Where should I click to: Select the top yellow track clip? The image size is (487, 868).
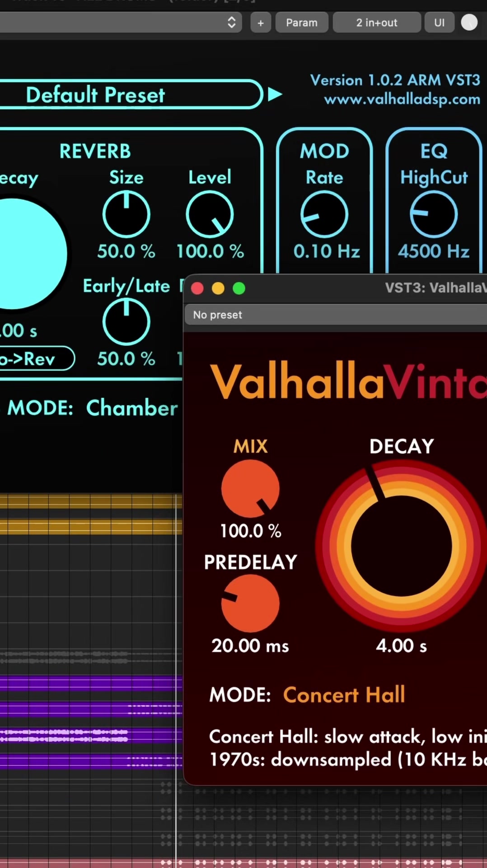pos(90,501)
